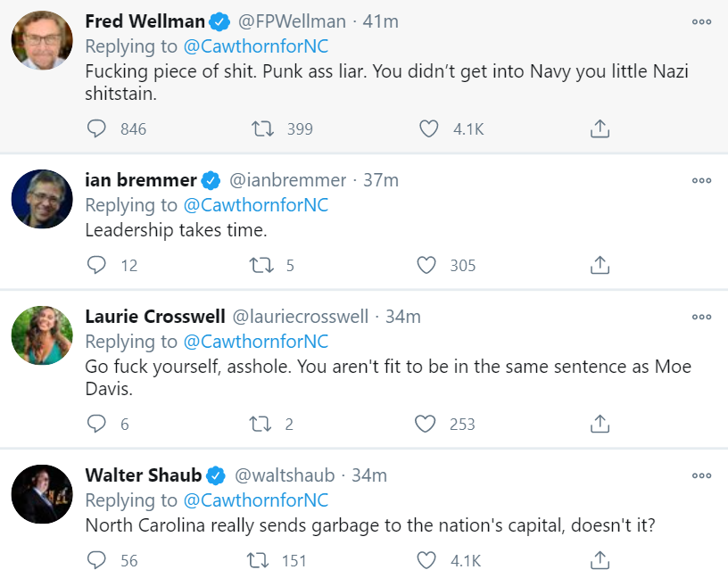
Task: Share Fred Wellman's tweet
Action: click(600, 129)
